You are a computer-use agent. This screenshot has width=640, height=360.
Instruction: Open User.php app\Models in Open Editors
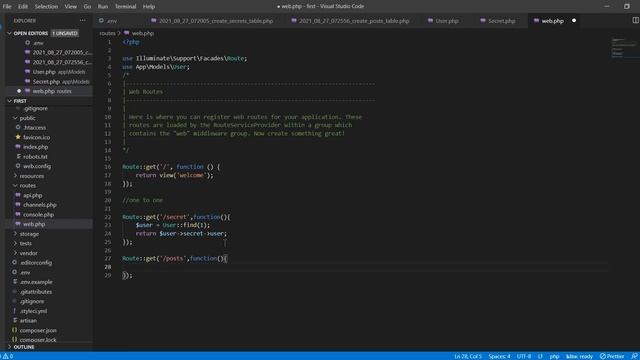59,72
